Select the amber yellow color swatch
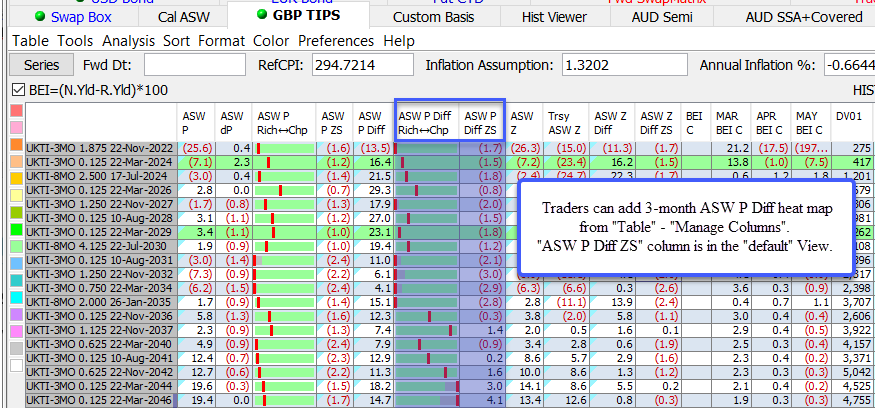This screenshot has height=408, width=875. [16, 178]
